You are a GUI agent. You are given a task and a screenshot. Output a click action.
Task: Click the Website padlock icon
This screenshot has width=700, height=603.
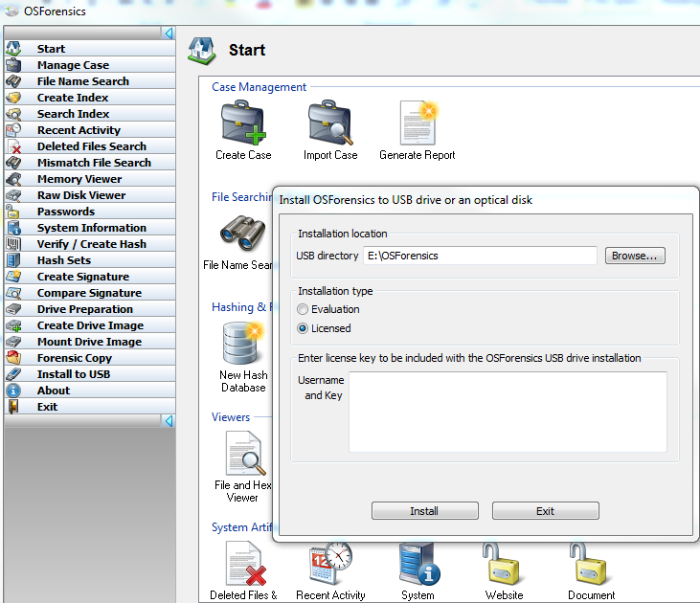[x=501, y=563]
